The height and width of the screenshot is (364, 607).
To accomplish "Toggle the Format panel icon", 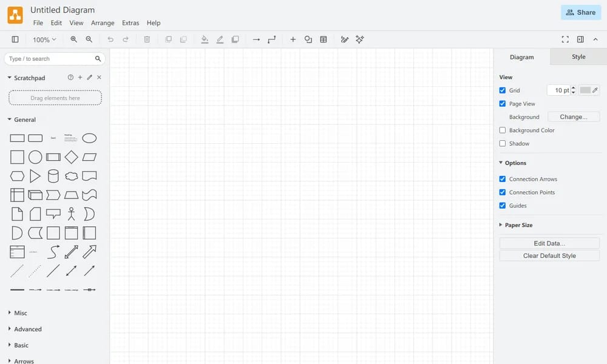I will [x=580, y=39].
